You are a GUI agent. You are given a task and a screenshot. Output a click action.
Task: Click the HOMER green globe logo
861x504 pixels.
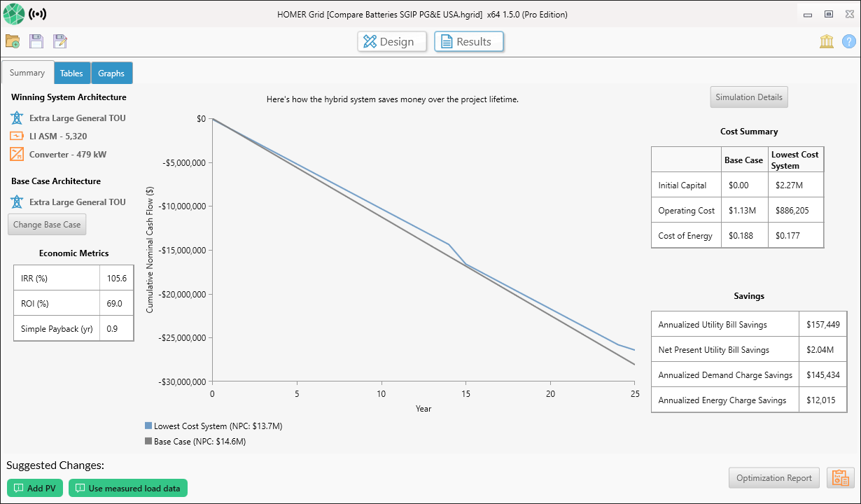pyautogui.click(x=13, y=14)
